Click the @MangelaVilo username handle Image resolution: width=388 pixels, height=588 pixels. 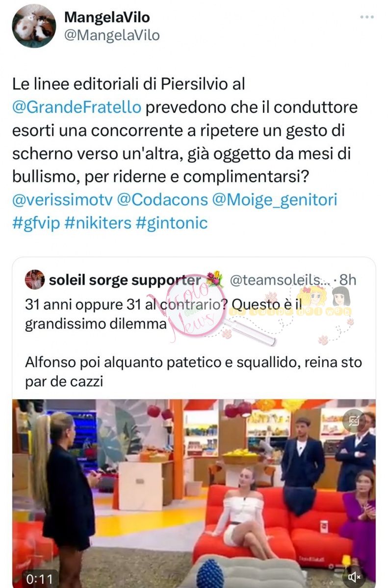(112, 35)
